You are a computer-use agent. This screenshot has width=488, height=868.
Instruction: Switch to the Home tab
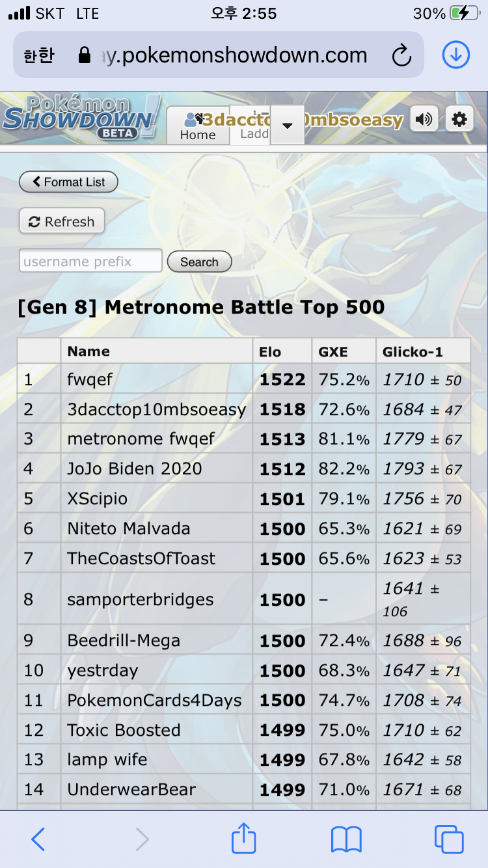(198, 126)
